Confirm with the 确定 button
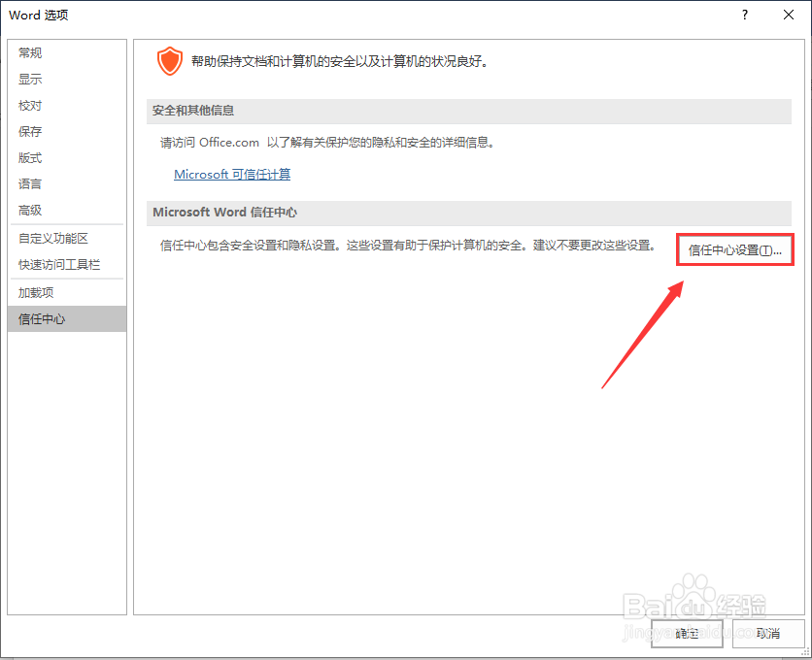This screenshot has height=660, width=812. (687, 633)
